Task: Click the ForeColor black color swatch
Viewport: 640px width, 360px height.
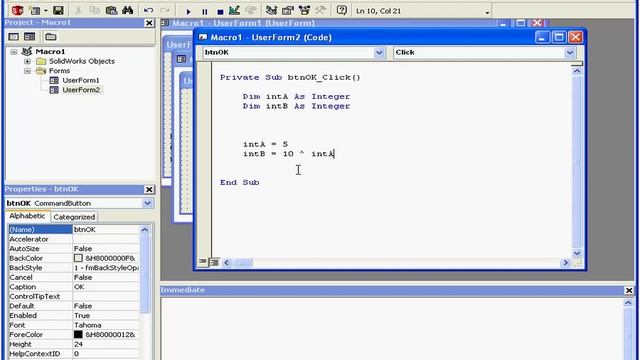Action: pos(78,334)
